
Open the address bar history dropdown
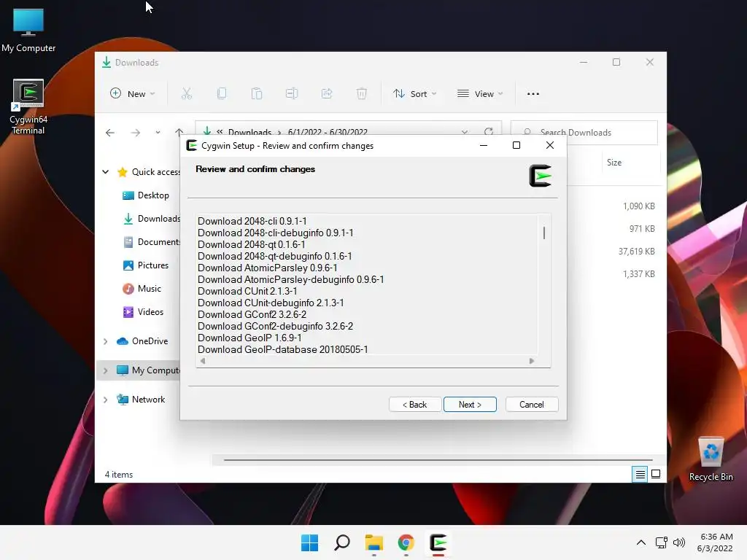click(x=465, y=132)
